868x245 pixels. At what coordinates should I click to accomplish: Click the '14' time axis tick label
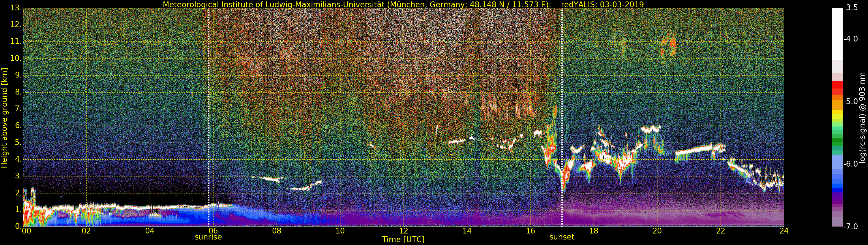coord(467,231)
